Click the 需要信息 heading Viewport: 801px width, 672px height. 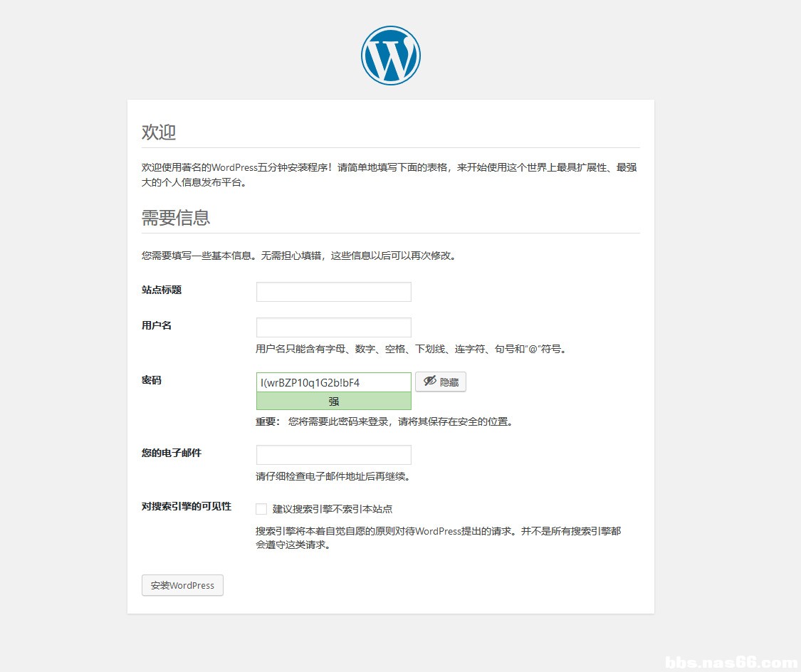coord(176,218)
